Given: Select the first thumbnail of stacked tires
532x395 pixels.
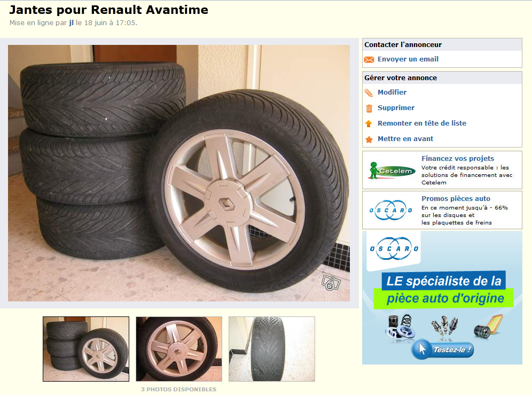Looking at the screenshot, I should [86, 349].
